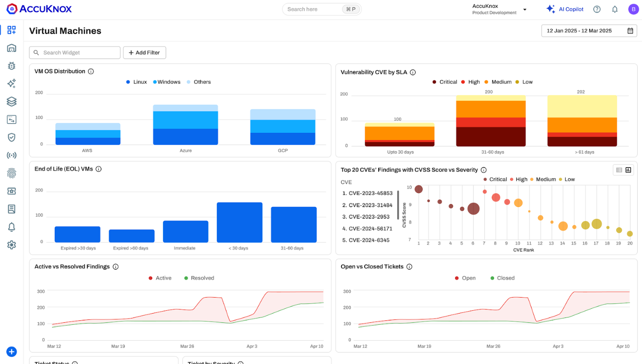
Task: Select the fingerprint icon in sidebar
Action: click(12, 173)
